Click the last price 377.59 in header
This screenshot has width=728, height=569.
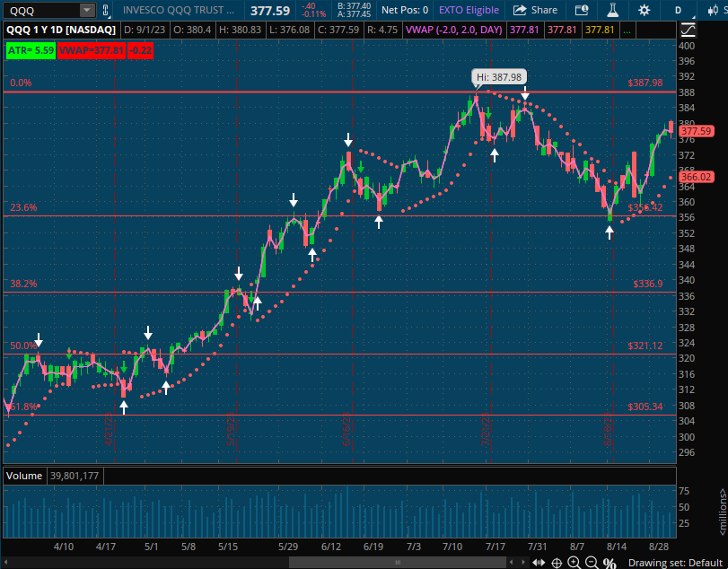click(270, 11)
